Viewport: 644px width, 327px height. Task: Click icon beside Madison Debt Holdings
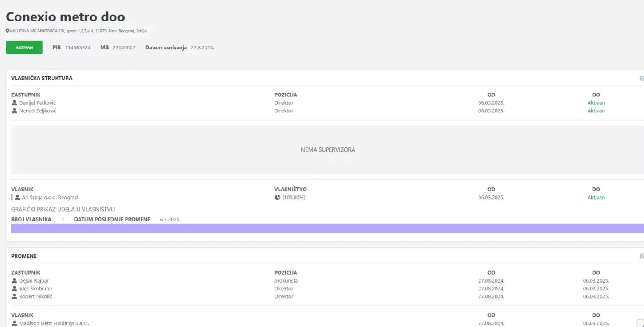(14, 323)
